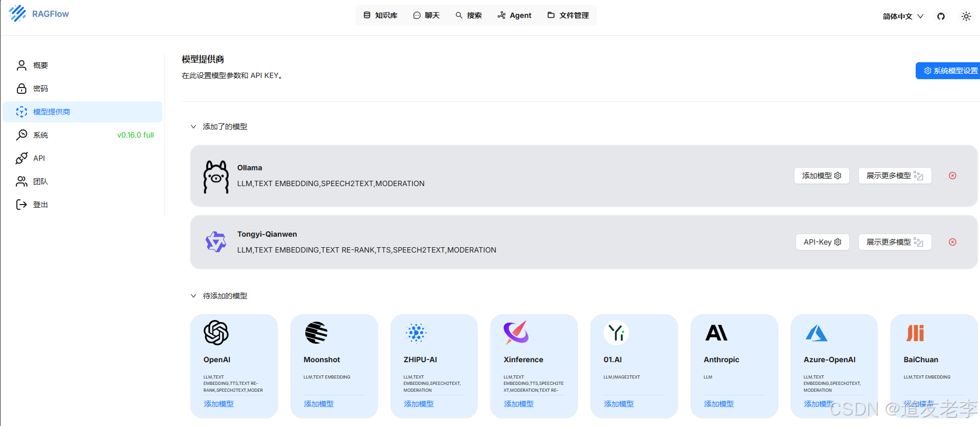Image resolution: width=980 pixels, height=426 pixels.
Task: Switch to the 文件管理 tab
Action: tap(568, 15)
